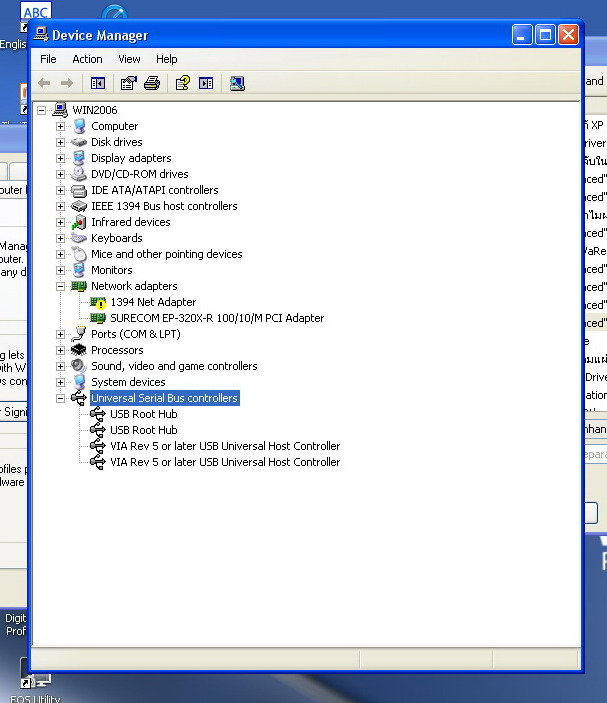
Task: Toggle the console tree toolbar icon
Action: [98, 83]
